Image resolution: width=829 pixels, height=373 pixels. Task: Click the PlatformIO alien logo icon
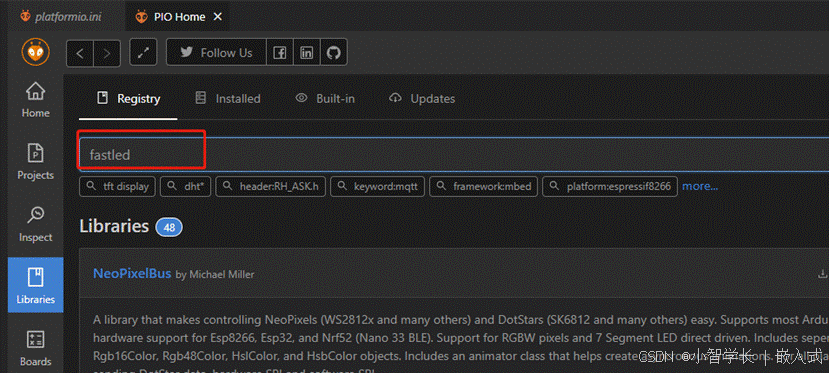[35, 52]
